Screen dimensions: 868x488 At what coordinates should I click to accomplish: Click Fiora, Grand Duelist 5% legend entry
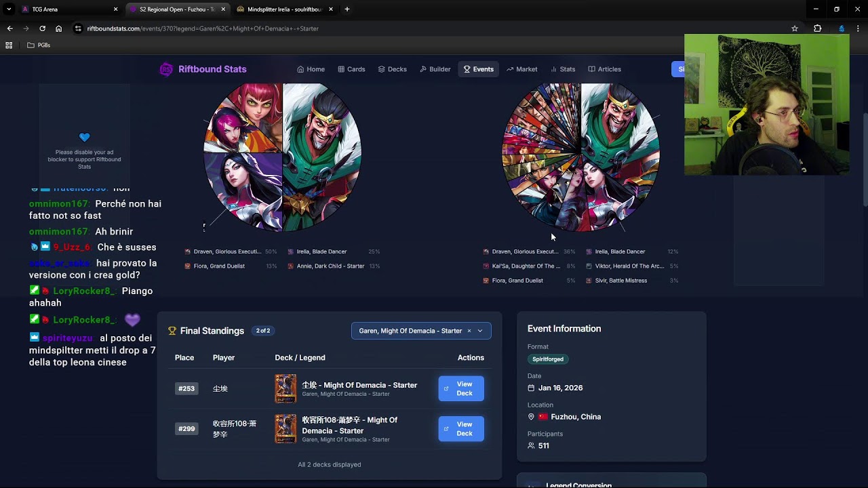pos(529,281)
